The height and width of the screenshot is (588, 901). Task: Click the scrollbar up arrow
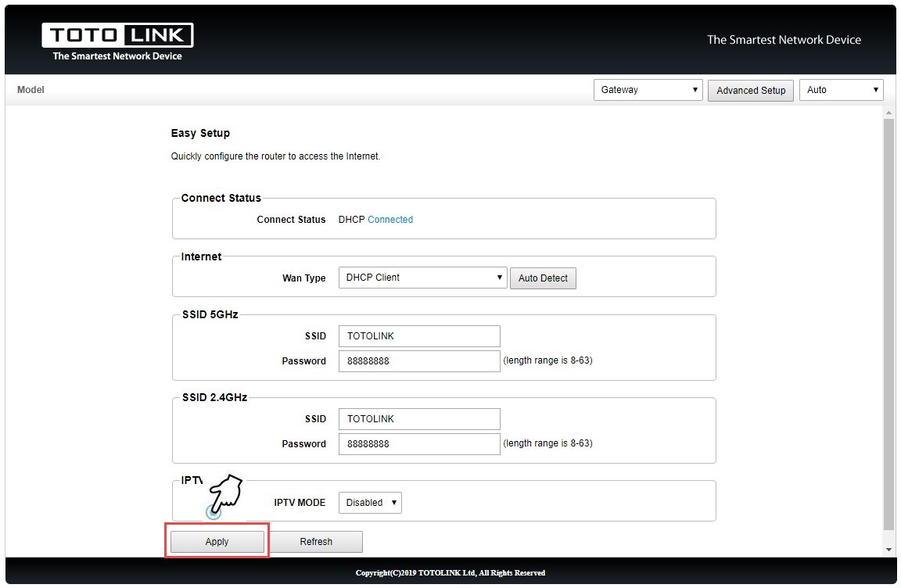[889, 113]
